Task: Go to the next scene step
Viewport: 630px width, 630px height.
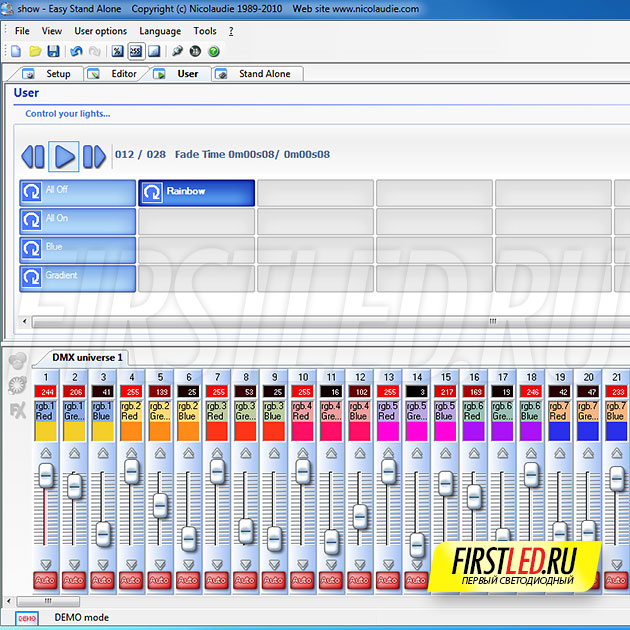Action: [94, 155]
